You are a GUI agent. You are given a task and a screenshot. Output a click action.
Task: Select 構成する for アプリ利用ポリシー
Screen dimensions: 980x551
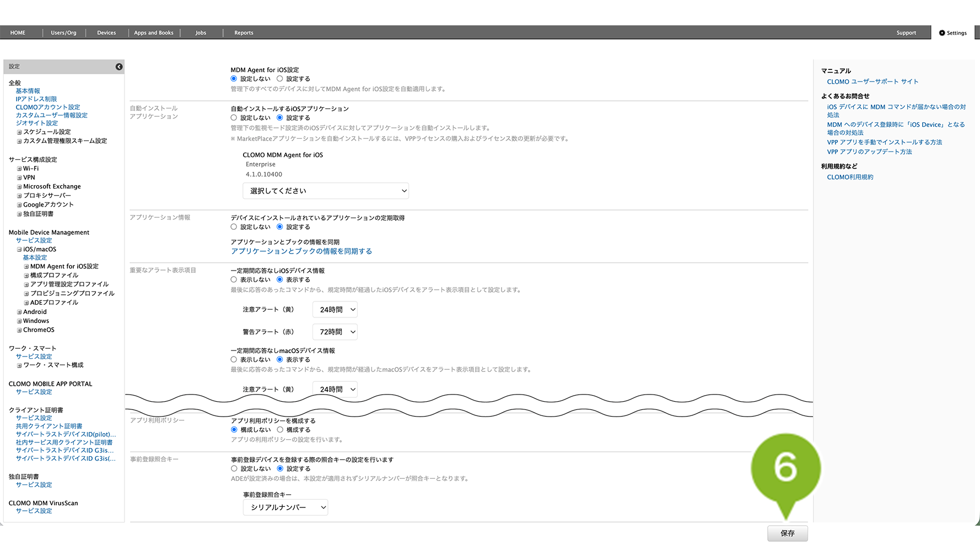(x=280, y=430)
